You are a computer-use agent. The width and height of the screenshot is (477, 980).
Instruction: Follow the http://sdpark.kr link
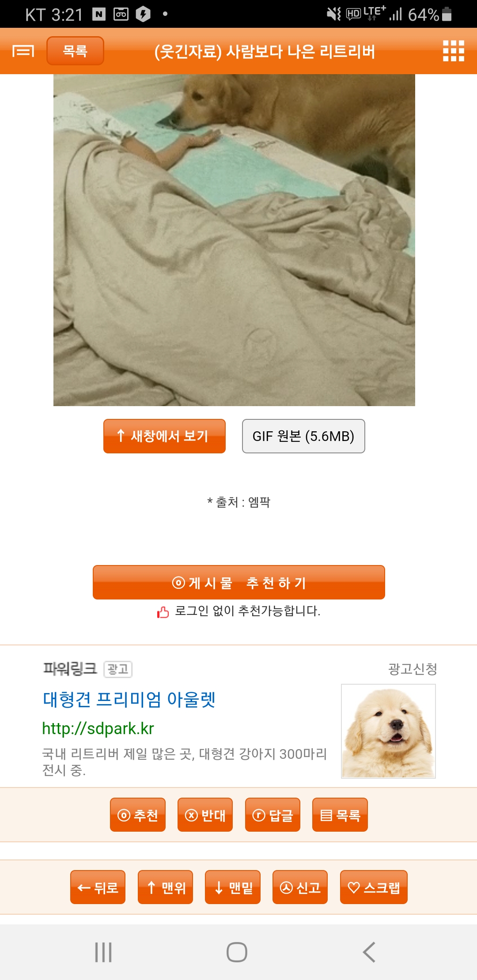click(x=98, y=728)
